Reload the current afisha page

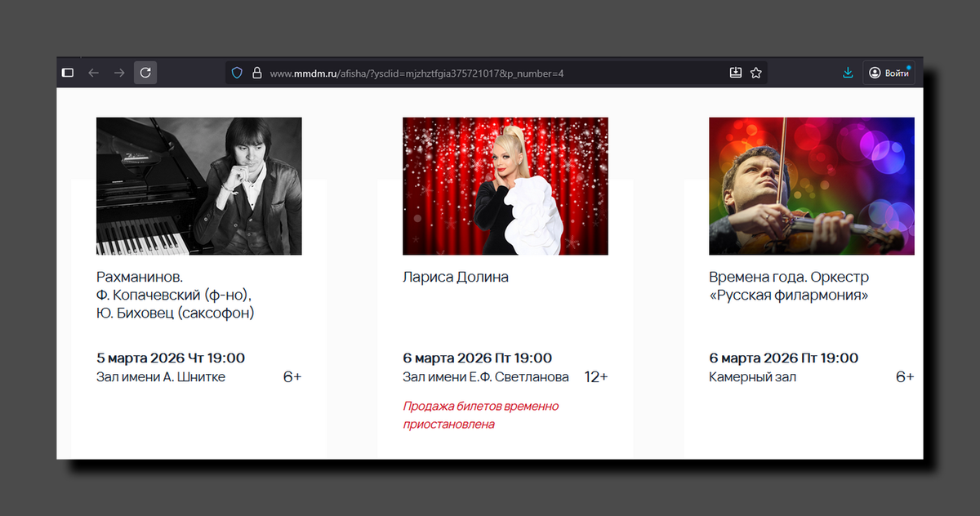pyautogui.click(x=145, y=72)
